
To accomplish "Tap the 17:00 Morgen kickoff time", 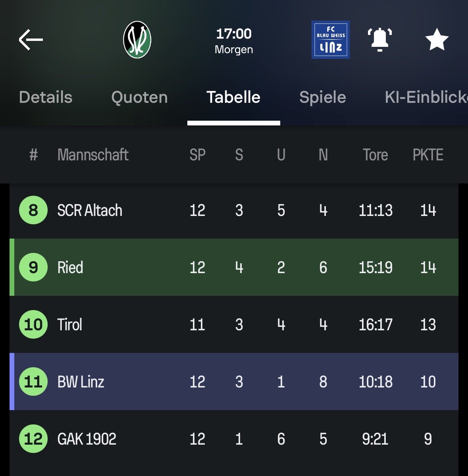I will [234, 41].
